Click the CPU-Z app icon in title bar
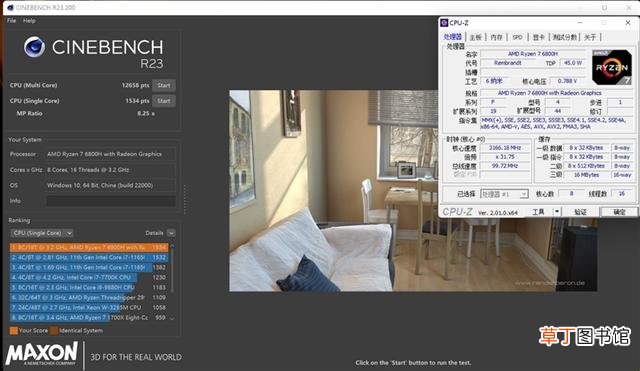The image size is (640, 371). [x=444, y=23]
